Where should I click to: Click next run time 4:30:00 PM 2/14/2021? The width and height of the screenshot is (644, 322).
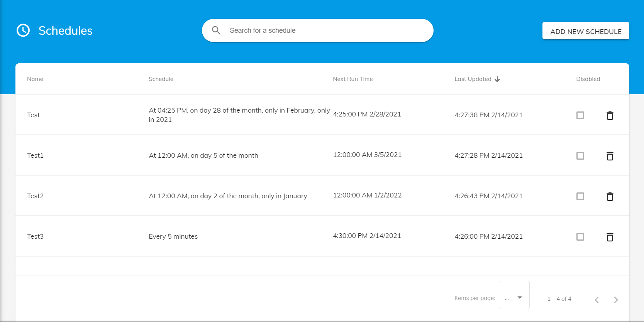pyautogui.click(x=367, y=236)
